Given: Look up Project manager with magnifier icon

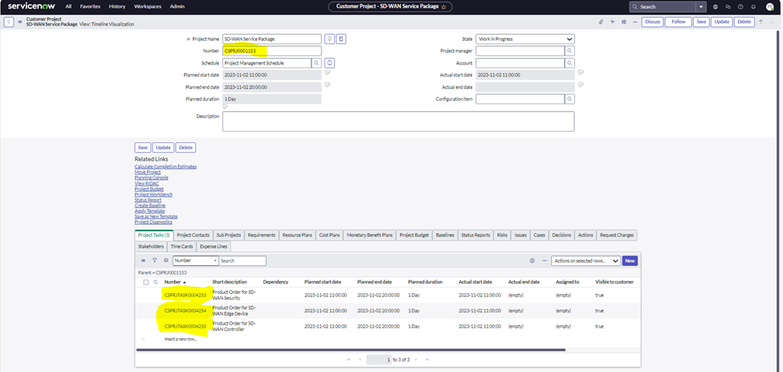Looking at the screenshot, I should click(x=570, y=50).
